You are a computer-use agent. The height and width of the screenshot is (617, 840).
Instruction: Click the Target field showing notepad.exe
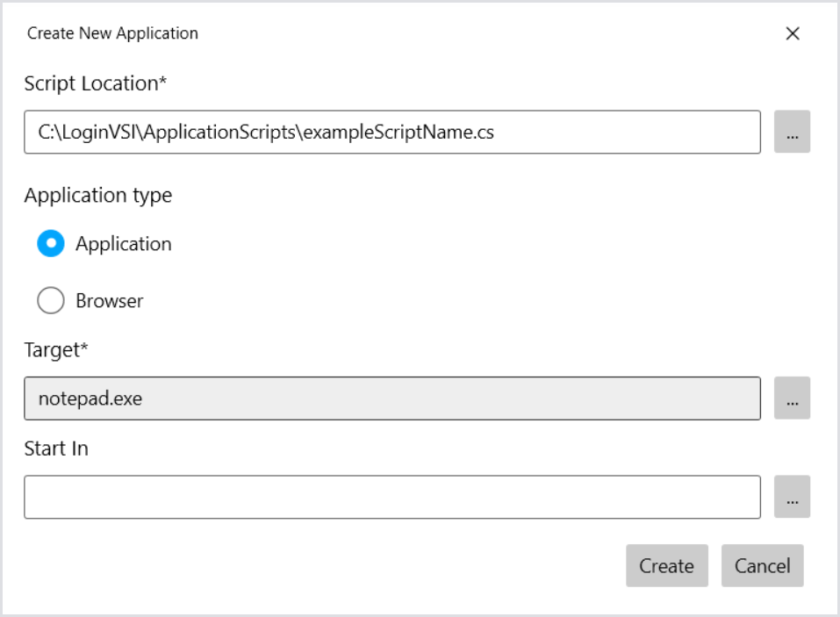pos(391,398)
